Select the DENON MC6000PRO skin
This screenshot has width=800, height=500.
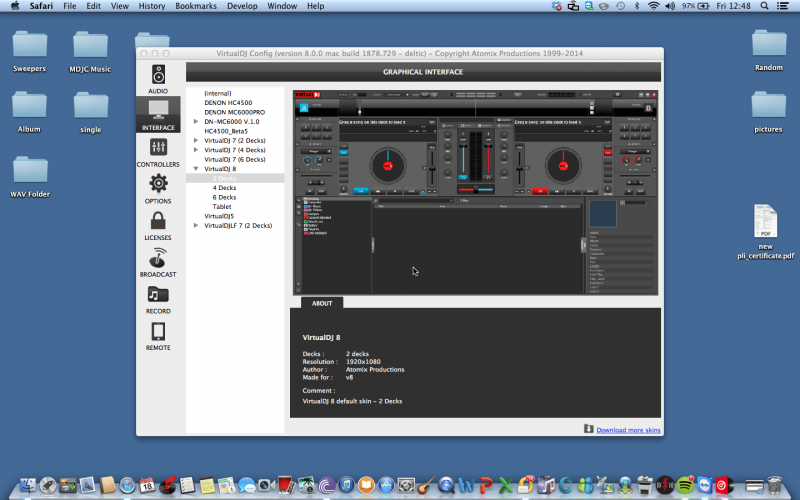coord(233,112)
